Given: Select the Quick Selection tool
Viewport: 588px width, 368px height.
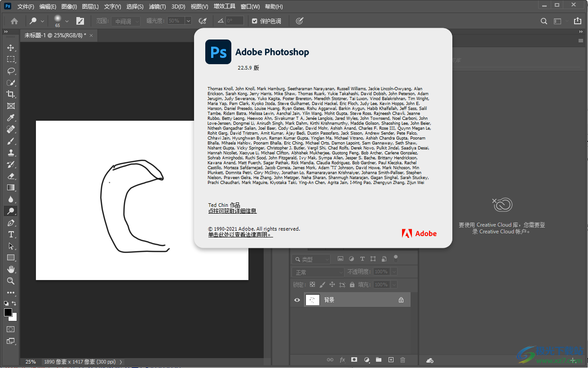Looking at the screenshot, I should click(x=11, y=83).
